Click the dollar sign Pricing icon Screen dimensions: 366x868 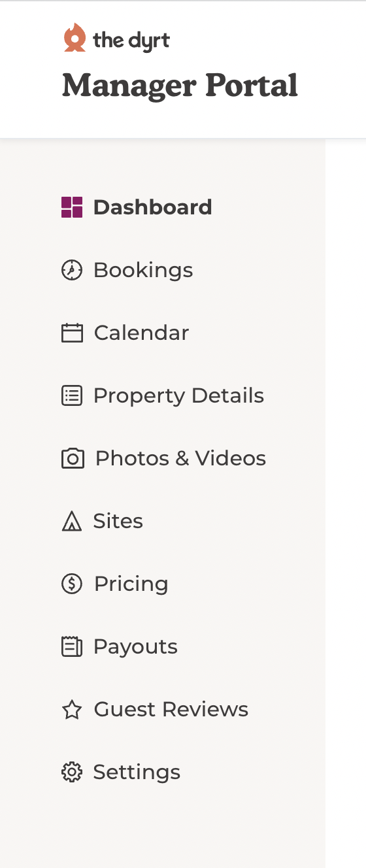tap(72, 584)
